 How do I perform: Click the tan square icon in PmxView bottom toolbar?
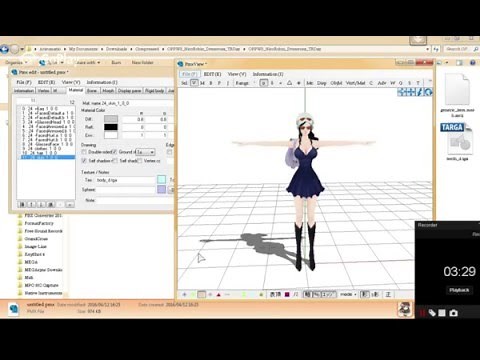(x=202, y=295)
